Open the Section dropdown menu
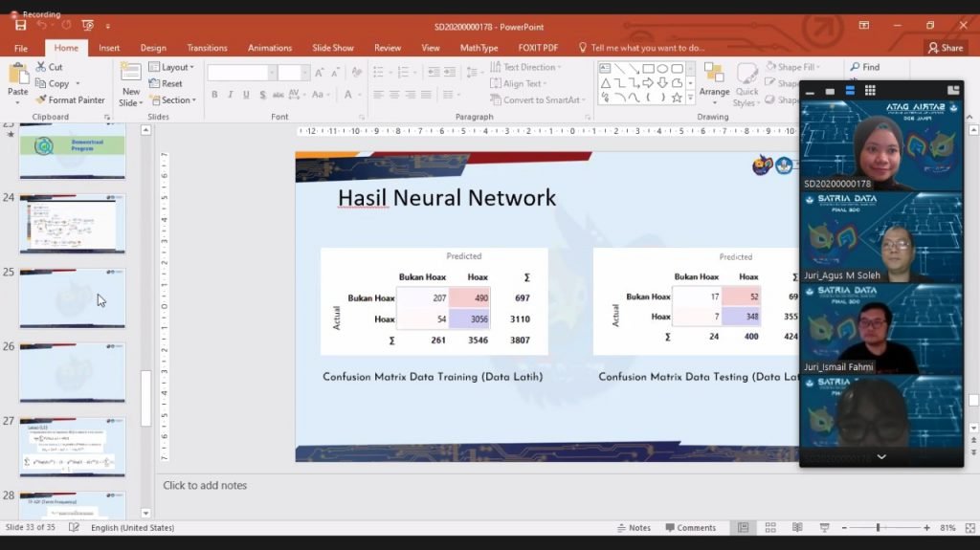The height and width of the screenshot is (550, 980). pos(171,99)
